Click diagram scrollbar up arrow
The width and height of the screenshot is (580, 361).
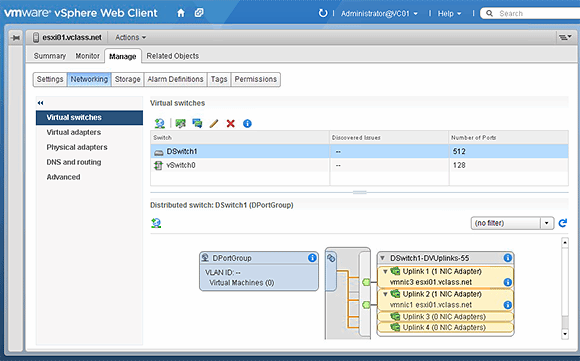(x=565, y=243)
